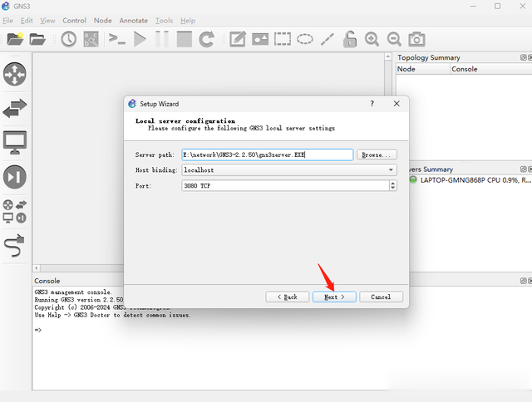
Task: Float the Servers Summary panel
Action: 523,169
